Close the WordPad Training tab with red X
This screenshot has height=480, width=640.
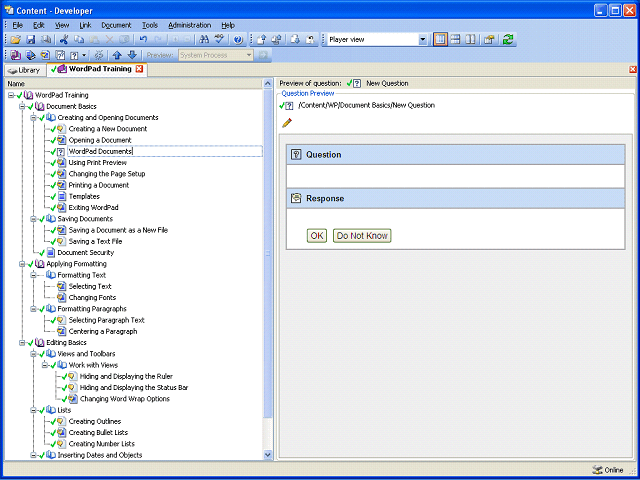pyautogui.click(x=139, y=69)
